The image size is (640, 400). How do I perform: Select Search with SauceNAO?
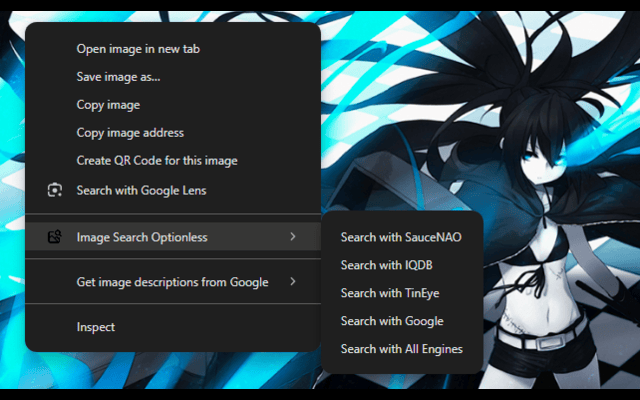coord(402,237)
